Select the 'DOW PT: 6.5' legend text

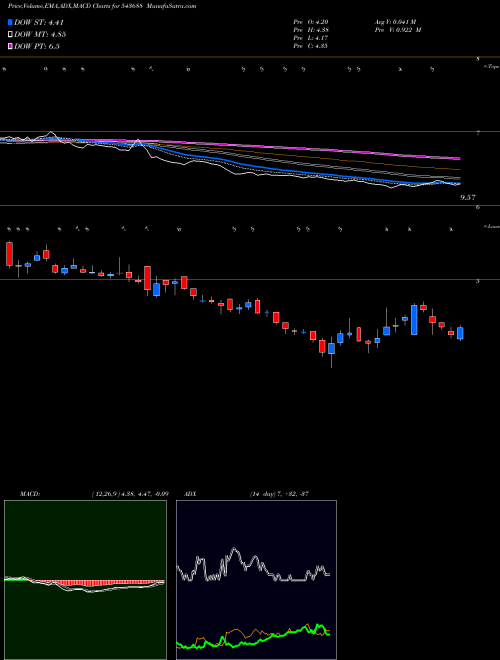pos(37,46)
